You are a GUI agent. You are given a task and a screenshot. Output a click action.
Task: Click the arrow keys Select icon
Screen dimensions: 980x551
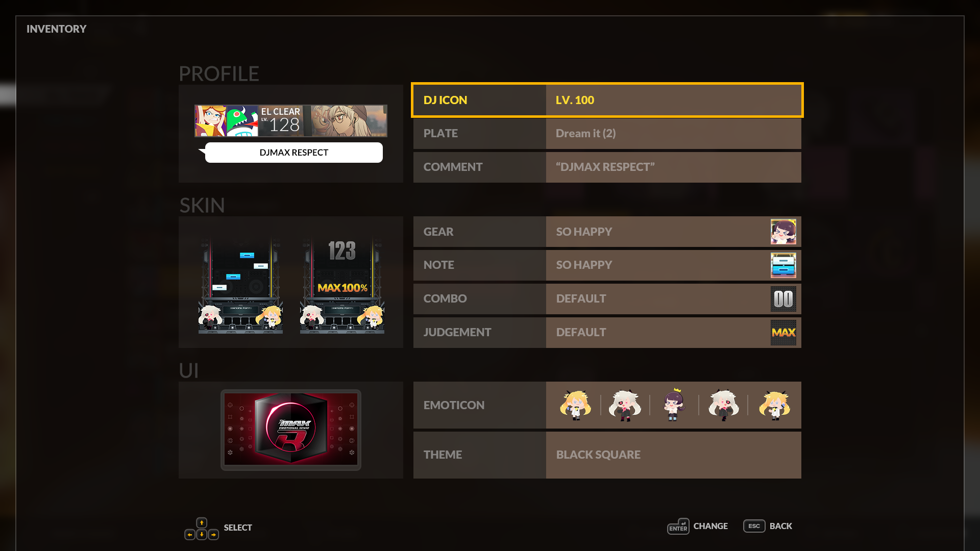click(202, 529)
